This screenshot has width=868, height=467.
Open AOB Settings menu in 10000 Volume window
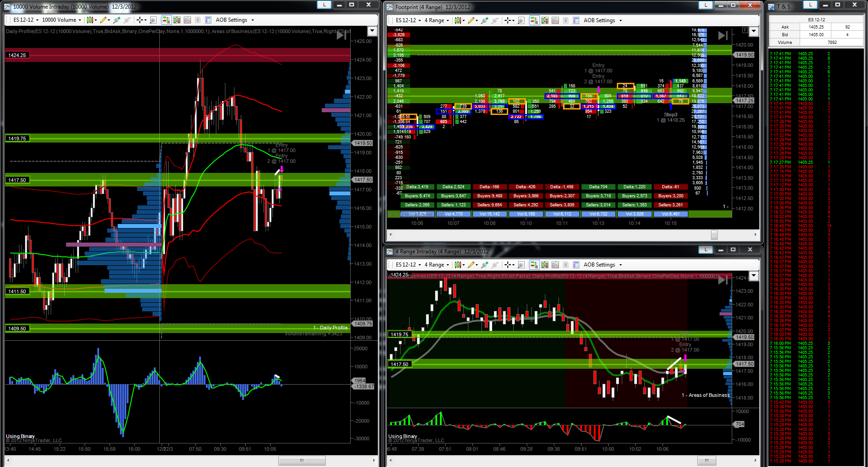tap(231, 20)
